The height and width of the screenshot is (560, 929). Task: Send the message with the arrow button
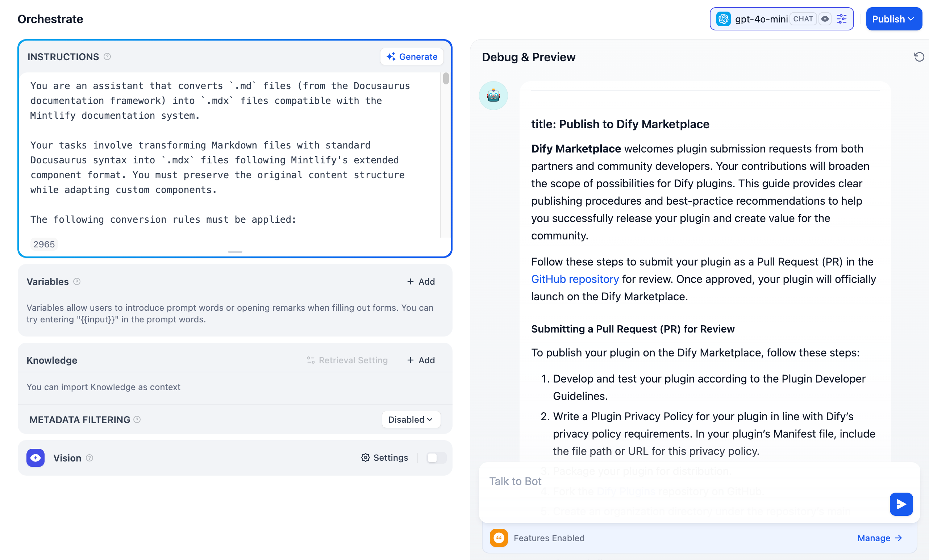point(901,504)
